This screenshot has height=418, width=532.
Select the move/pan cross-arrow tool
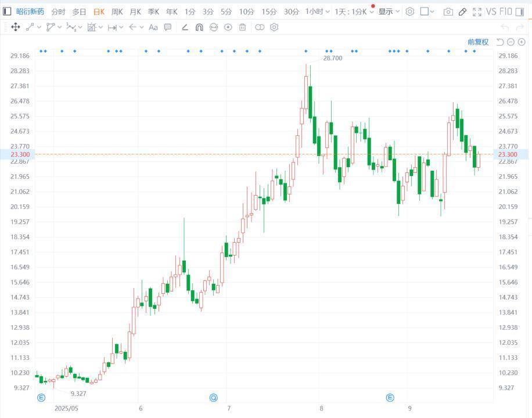(16, 27)
